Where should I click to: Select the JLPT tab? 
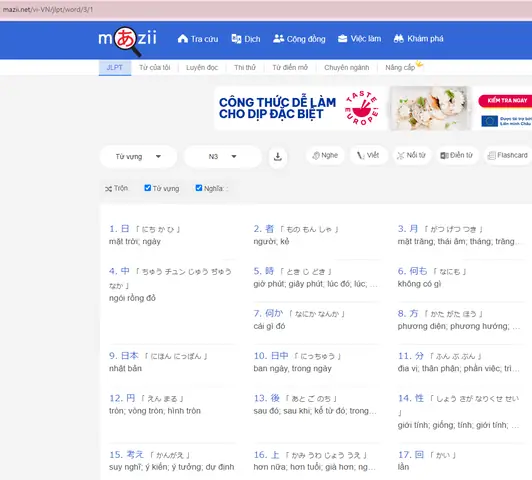pos(115,68)
